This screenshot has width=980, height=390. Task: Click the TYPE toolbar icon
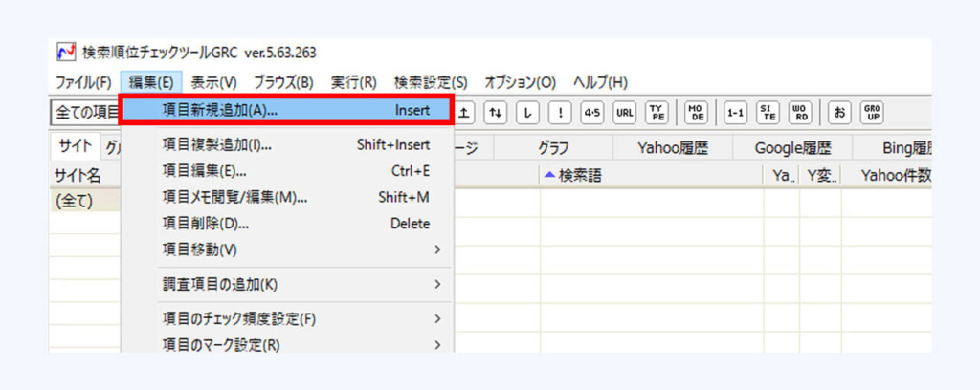(656, 113)
